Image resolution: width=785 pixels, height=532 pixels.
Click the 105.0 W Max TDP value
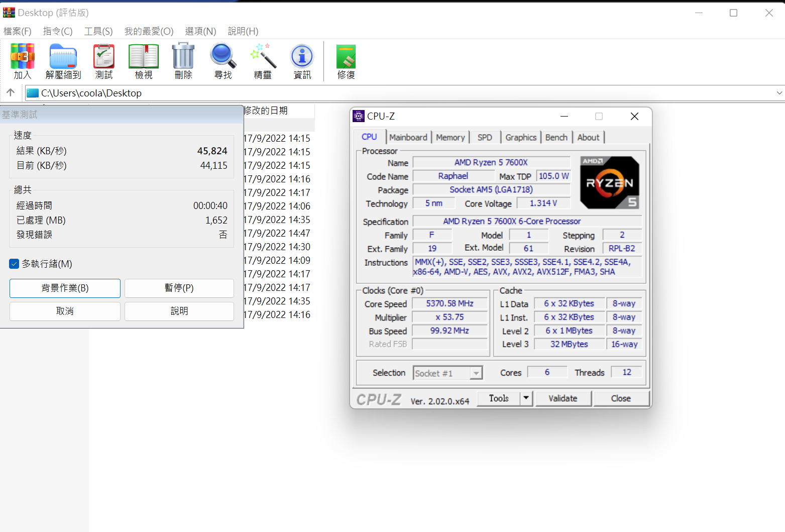point(553,176)
